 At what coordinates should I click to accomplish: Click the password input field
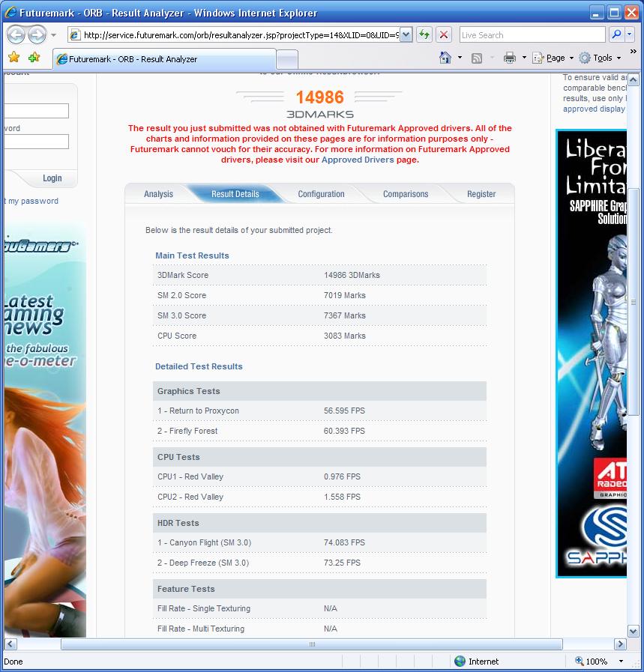[36, 142]
